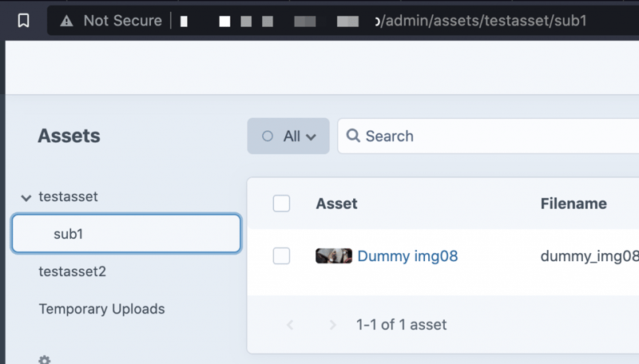
Task: Click the Dummy img08 thumbnail image
Action: click(334, 256)
